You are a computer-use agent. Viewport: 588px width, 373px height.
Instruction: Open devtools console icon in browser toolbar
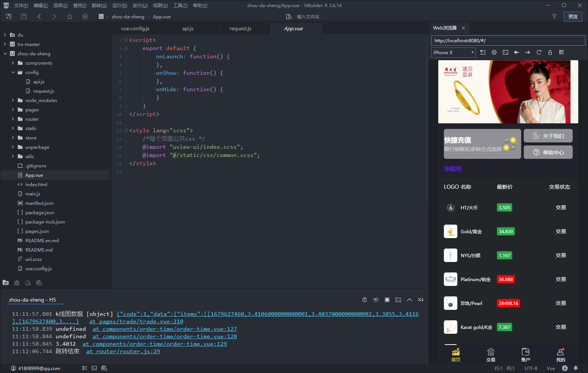click(x=505, y=52)
